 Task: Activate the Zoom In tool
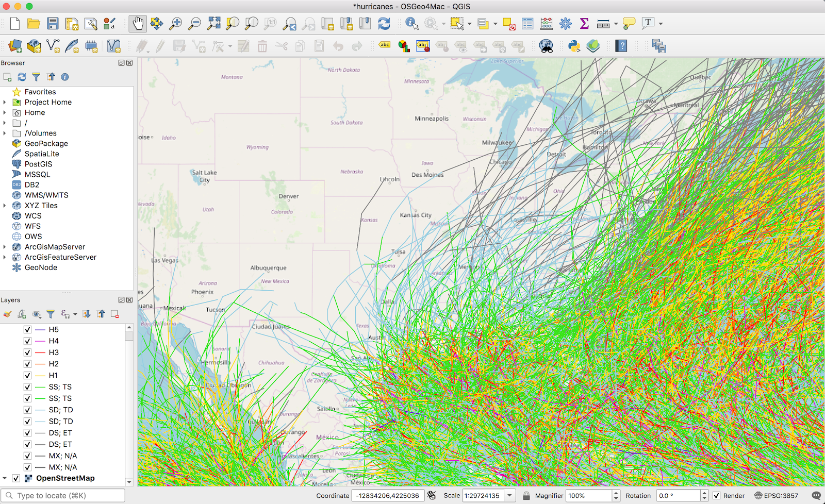pos(176,24)
